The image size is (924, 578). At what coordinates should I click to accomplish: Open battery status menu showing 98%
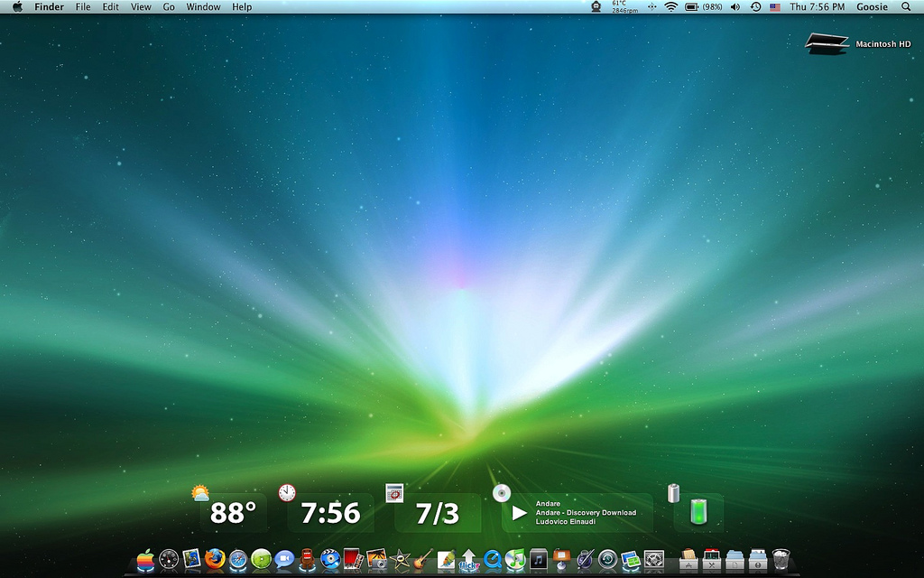click(x=704, y=7)
